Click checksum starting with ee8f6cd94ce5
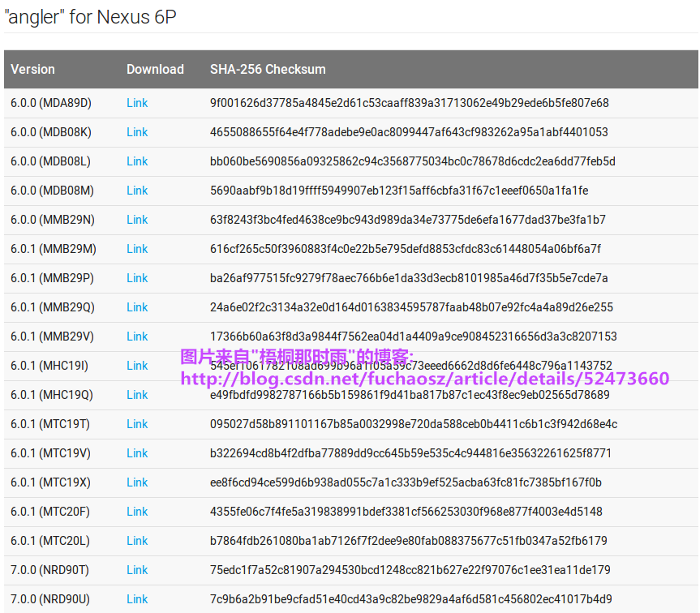This screenshot has width=700, height=613. [x=406, y=482]
